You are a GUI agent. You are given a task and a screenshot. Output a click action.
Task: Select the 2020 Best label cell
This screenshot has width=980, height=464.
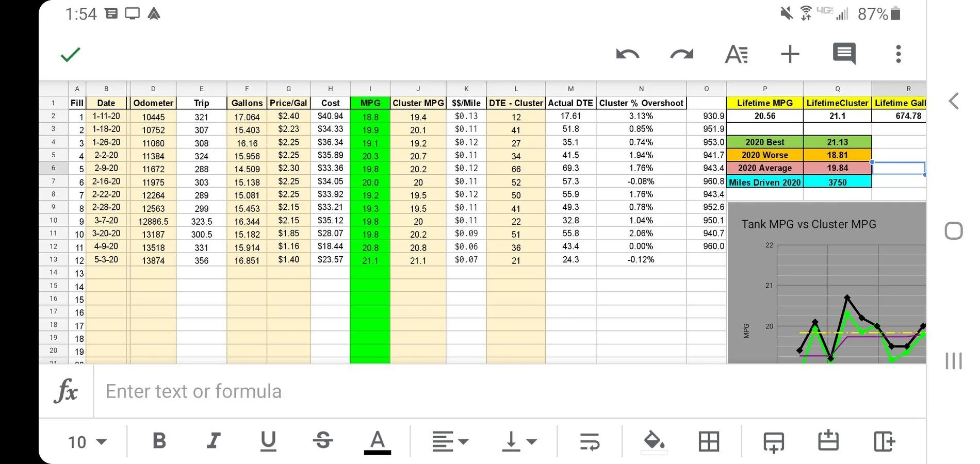[x=765, y=142]
